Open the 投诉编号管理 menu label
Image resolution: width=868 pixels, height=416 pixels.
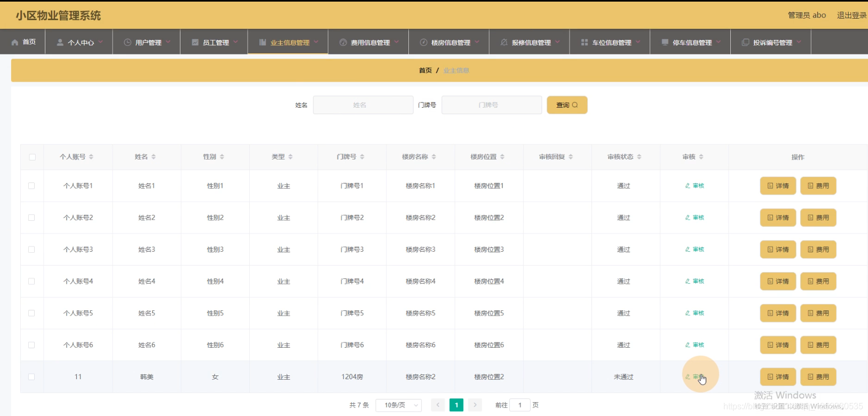(x=772, y=43)
